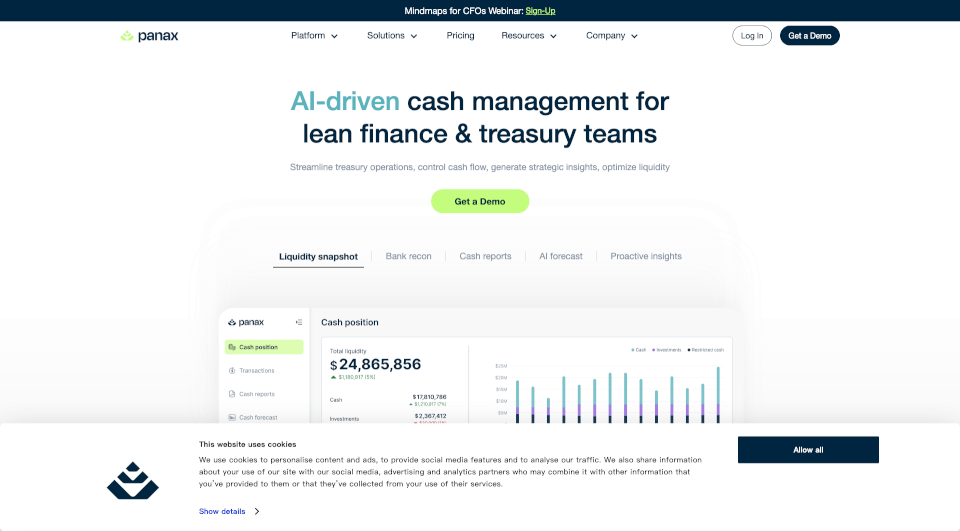Click the Restricted cash legend dot
This screenshot has width=960, height=531.
pos(689,350)
